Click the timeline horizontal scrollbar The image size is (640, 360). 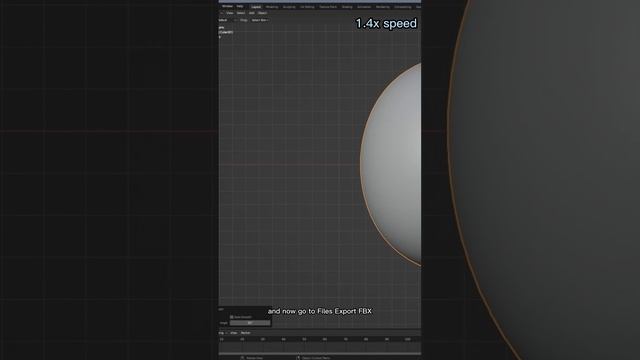tap(320, 353)
